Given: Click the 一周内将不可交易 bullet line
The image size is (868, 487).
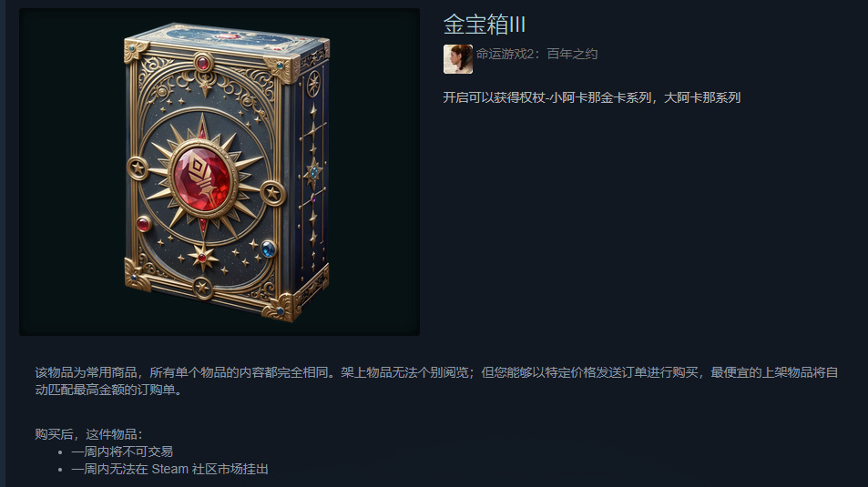Looking at the screenshot, I should tap(122, 451).
